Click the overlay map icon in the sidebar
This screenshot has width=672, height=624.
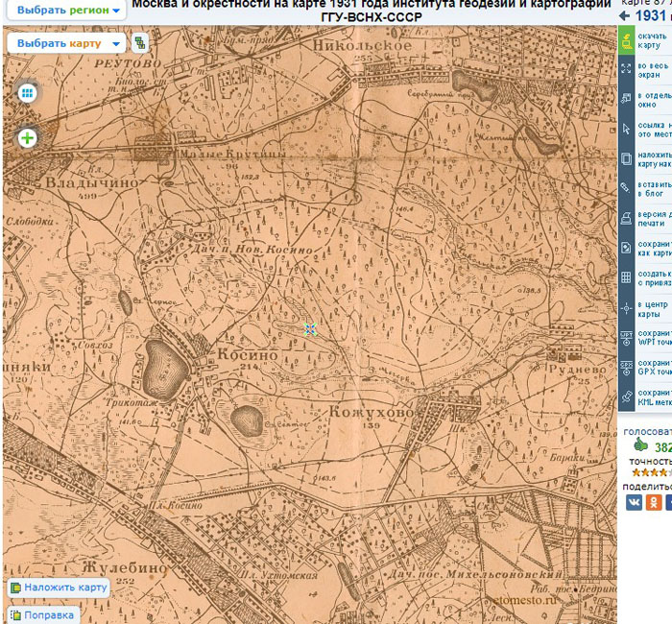click(x=626, y=158)
